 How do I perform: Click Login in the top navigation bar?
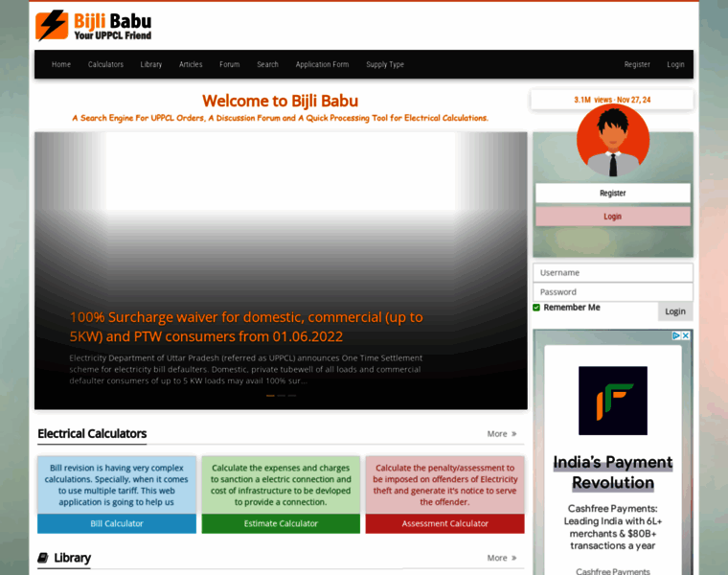pyautogui.click(x=675, y=64)
